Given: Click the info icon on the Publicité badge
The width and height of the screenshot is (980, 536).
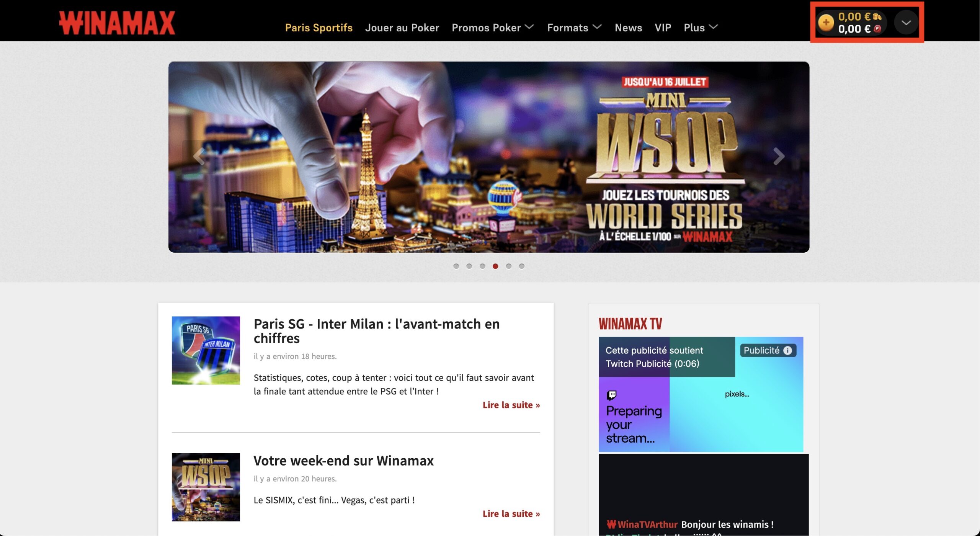Looking at the screenshot, I should coord(787,350).
